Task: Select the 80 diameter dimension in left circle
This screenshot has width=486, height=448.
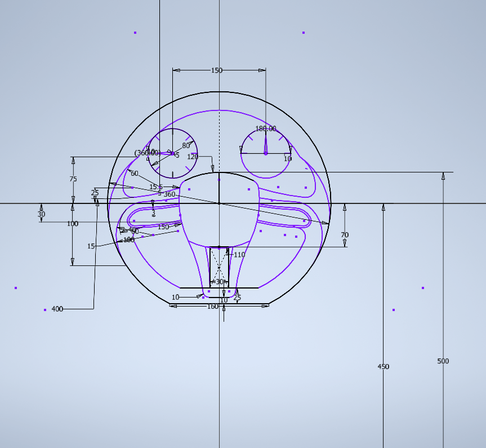Action: tap(186, 145)
